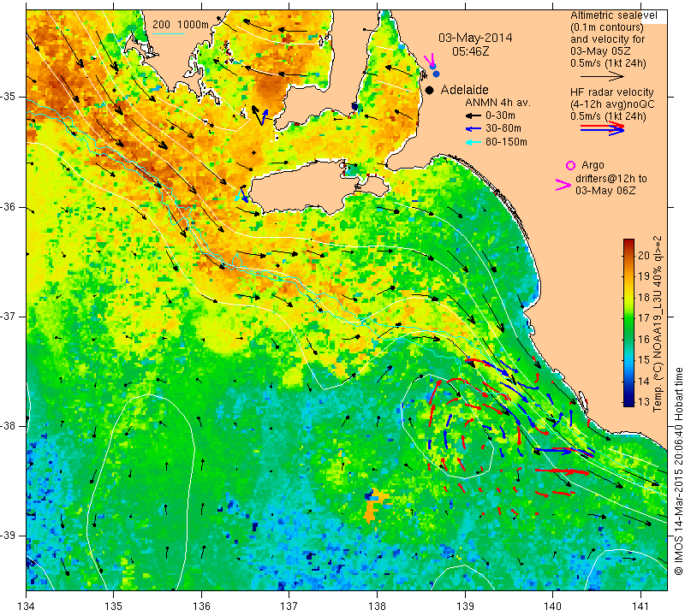Click the Argo legend label
Image resolution: width=685 pixels, height=616 pixels.
tap(593, 165)
